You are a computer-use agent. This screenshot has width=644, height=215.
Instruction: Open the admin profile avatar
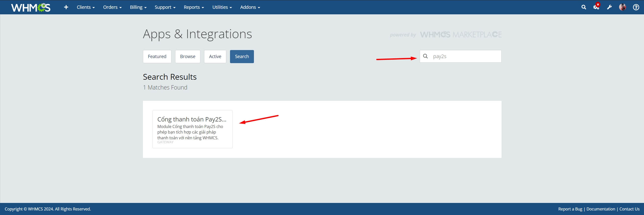coord(622,7)
